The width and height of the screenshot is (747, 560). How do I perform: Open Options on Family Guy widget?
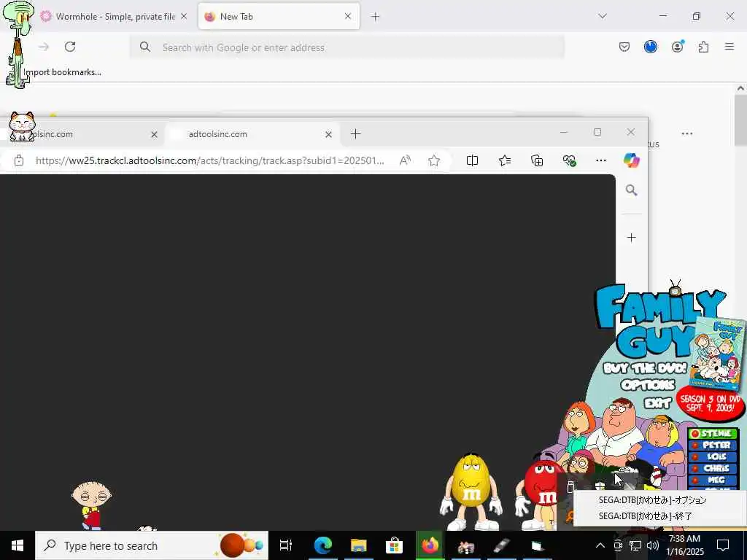[648, 385]
